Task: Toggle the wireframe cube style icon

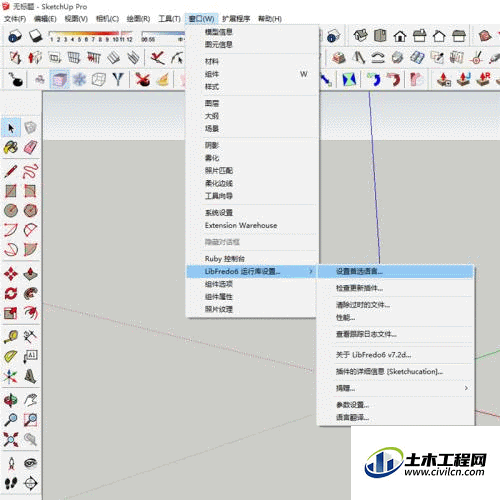Action: tap(99, 80)
